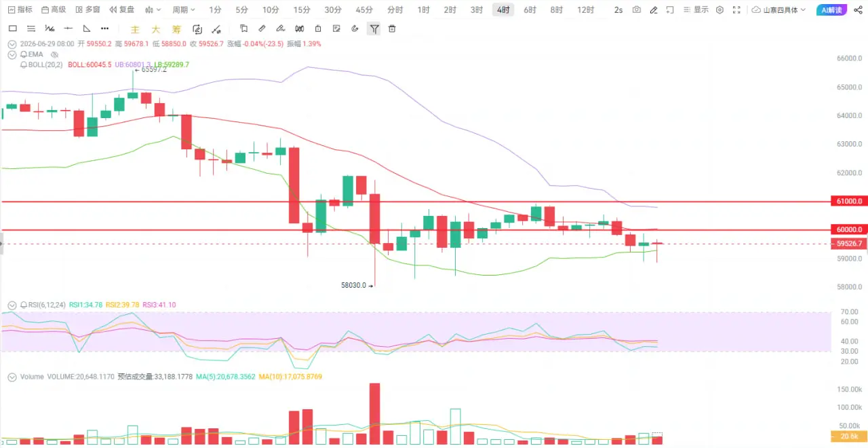
Task: Click the share icon
Action: tap(857, 10)
